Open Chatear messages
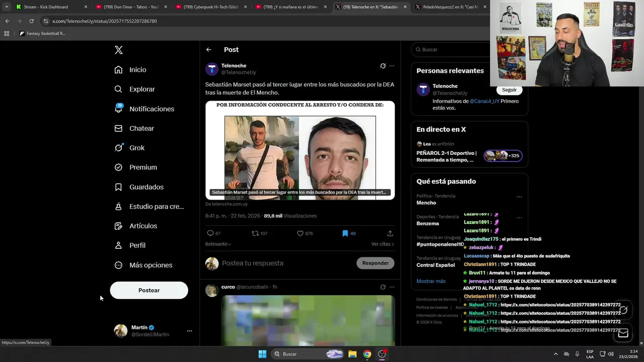Image resolution: width=644 pixels, height=362 pixels. (x=134, y=128)
